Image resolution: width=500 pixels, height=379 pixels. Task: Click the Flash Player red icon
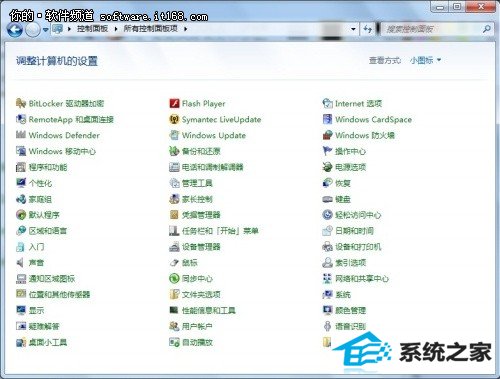174,103
